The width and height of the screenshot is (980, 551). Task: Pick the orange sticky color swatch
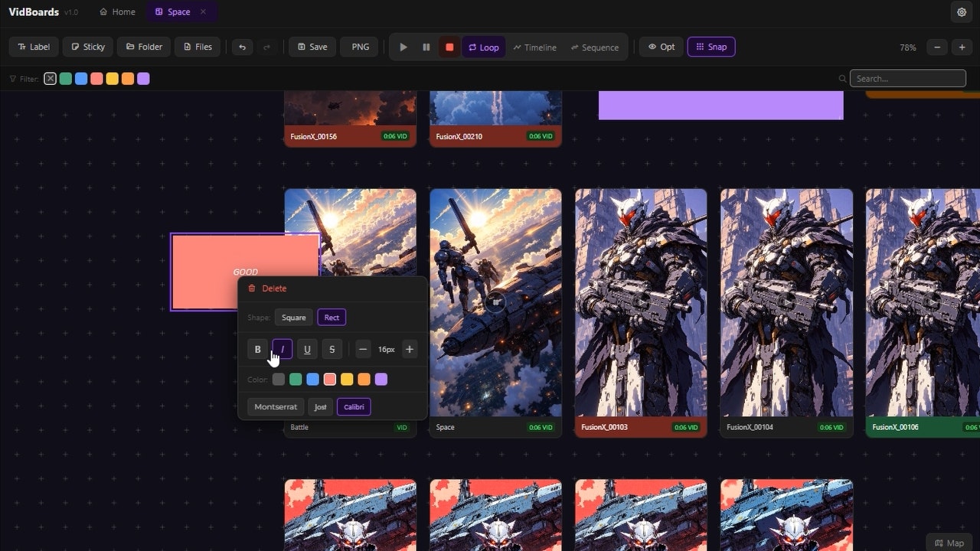click(x=364, y=380)
